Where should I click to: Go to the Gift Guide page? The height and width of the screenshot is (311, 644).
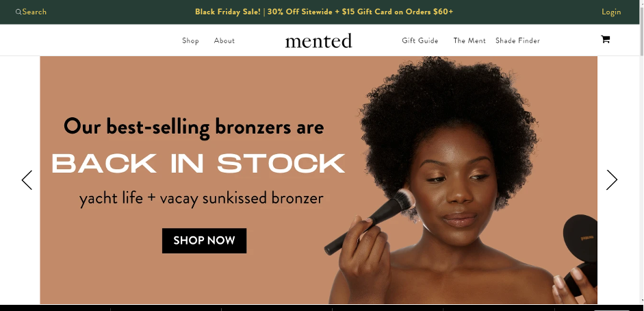pos(420,40)
